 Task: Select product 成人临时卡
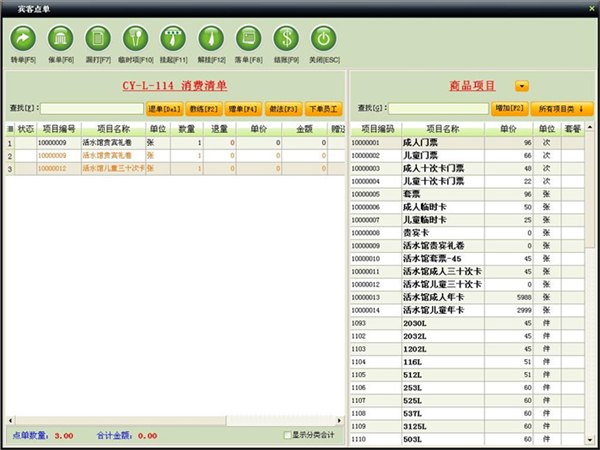[467, 207]
